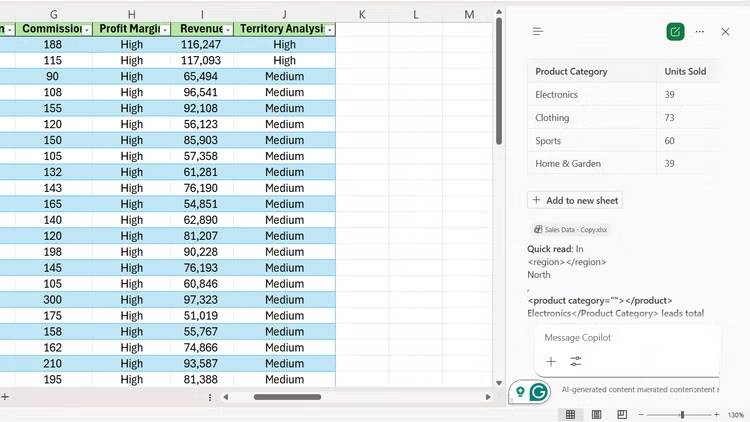750x422 pixels.
Task: Switch to Normal view
Action: click(570, 414)
